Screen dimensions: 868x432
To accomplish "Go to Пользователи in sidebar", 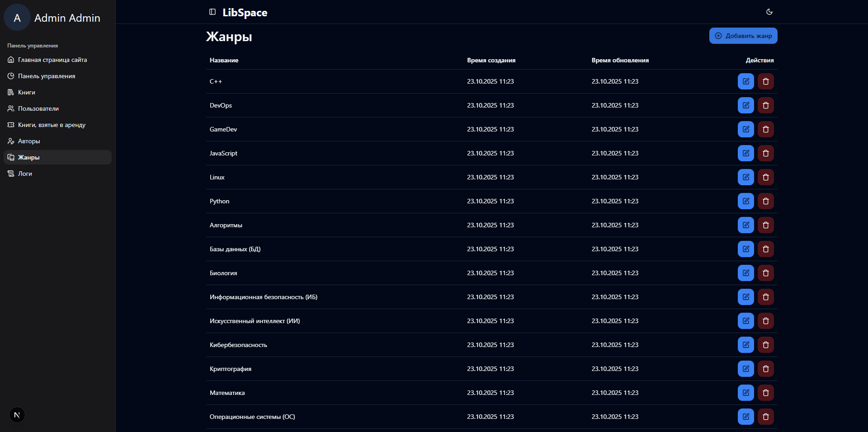I will pyautogui.click(x=38, y=108).
